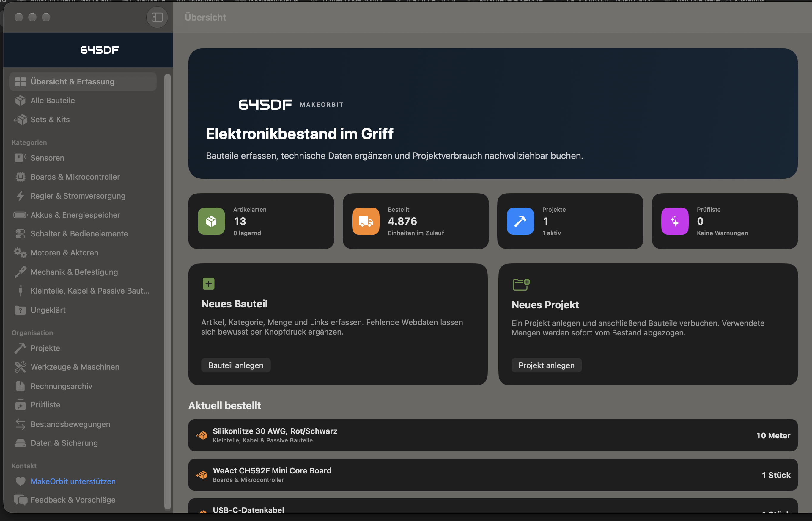Click the Akkus & Energiespeicher battery icon
Viewport: 812px width, 521px height.
click(20, 215)
